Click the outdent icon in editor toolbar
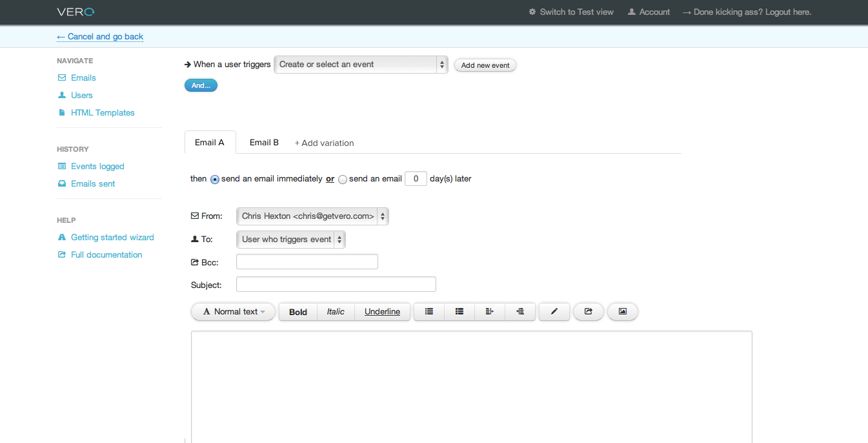This screenshot has width=868, height=443. point(490,312)
